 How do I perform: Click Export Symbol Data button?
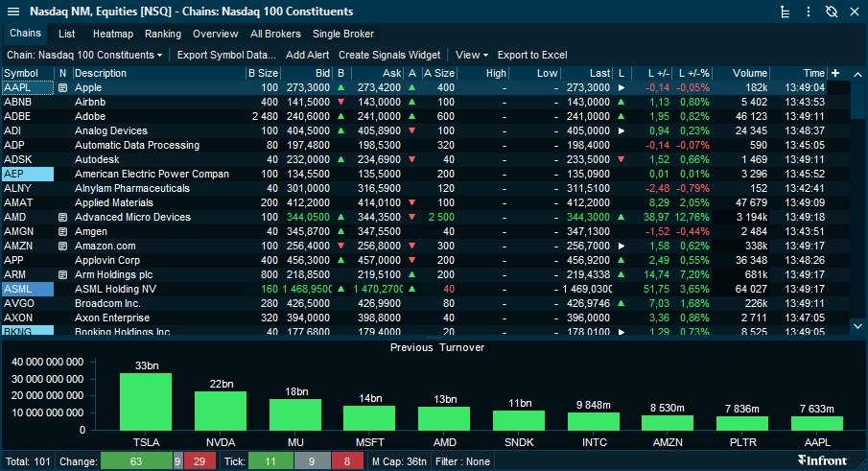pos(225,55)
